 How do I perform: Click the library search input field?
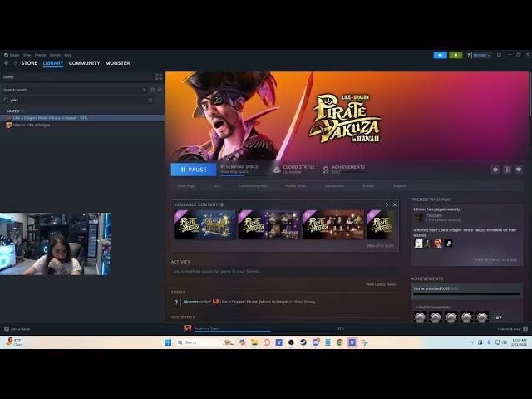(x=75, y=100)
